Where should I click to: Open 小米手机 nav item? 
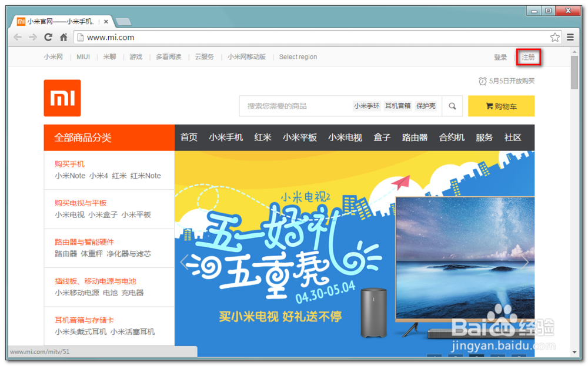tap(226, 137)
